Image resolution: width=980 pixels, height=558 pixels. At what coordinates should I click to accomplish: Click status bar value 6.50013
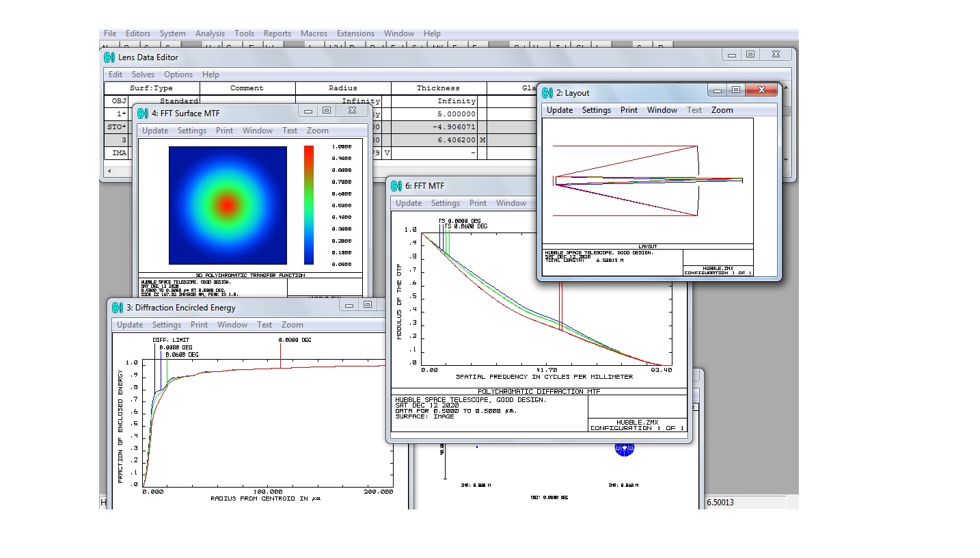pyautogui.click(x=720, y=502)
